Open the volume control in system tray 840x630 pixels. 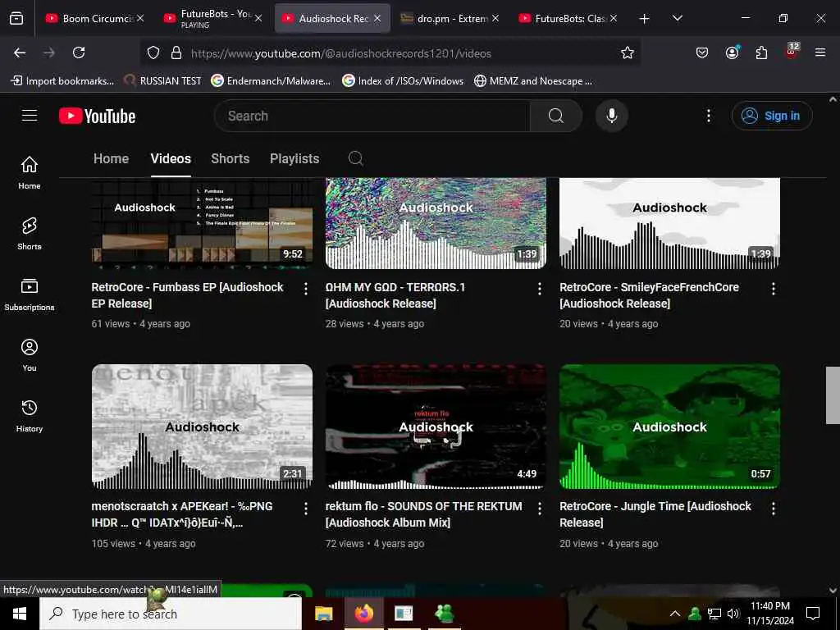[733, 614]
